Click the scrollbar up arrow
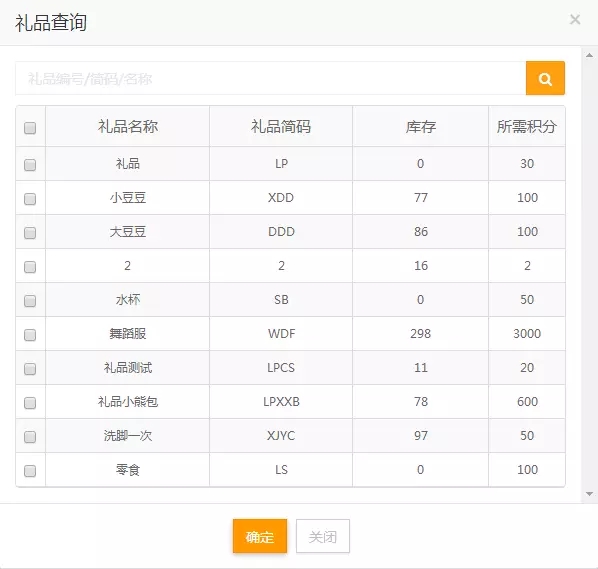 click(589, 55)
